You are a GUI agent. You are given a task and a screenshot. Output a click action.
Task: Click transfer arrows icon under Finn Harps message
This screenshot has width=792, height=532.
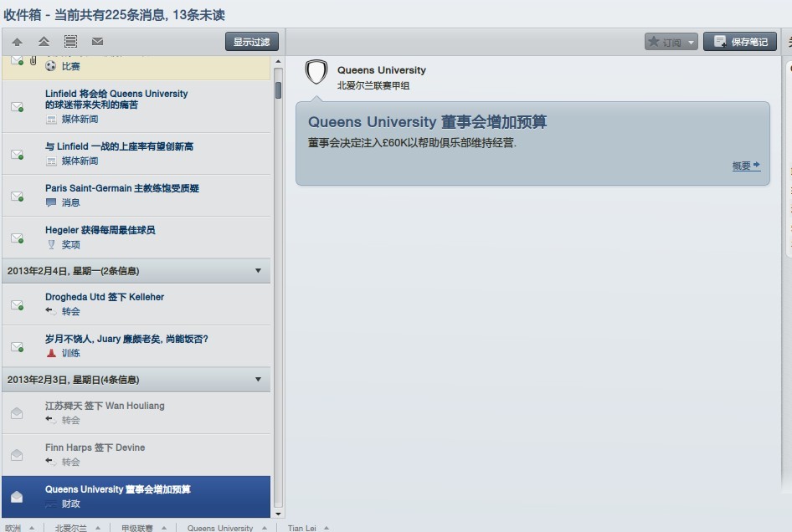point(51,462)
